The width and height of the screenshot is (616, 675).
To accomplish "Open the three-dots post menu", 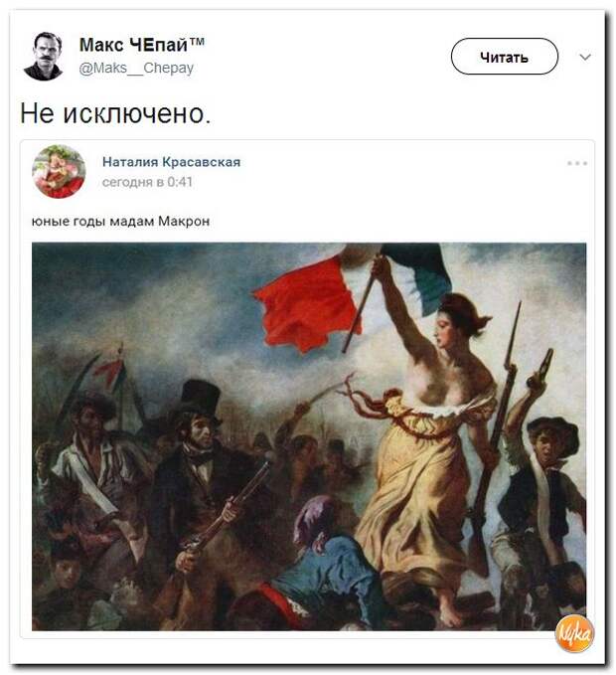I will point(577,163).
